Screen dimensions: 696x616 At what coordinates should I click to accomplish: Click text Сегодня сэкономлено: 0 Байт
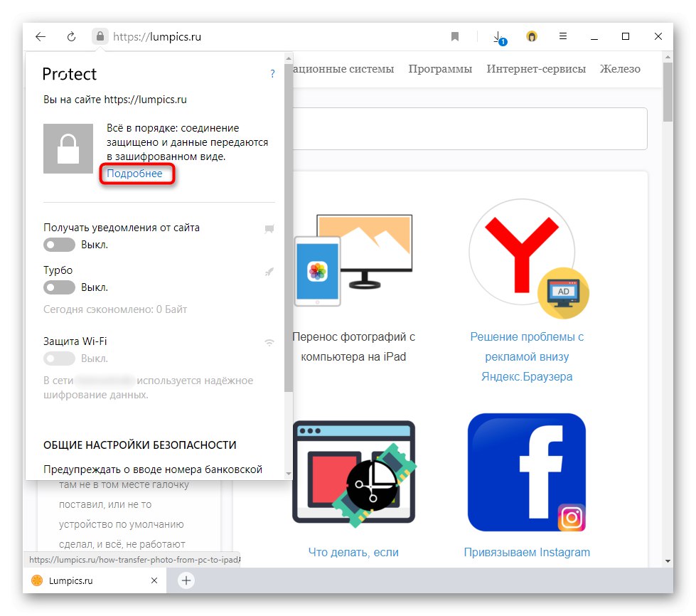pos(115,309)
